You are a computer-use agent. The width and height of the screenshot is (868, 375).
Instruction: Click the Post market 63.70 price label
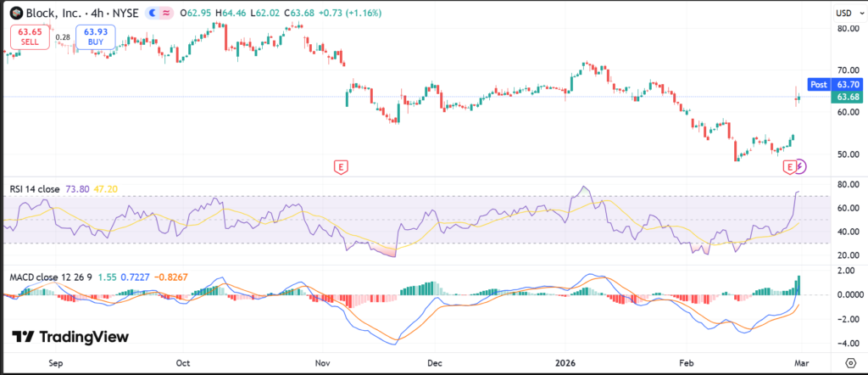834,84
